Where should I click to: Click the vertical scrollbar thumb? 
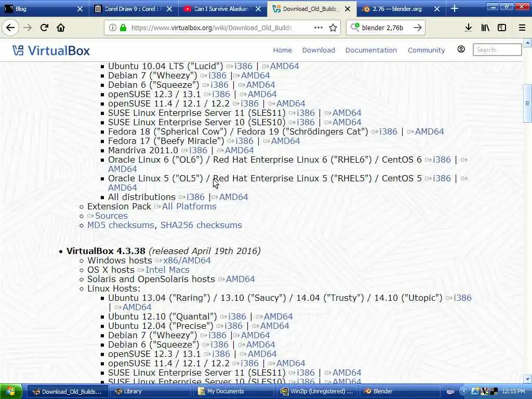point(528,103)
